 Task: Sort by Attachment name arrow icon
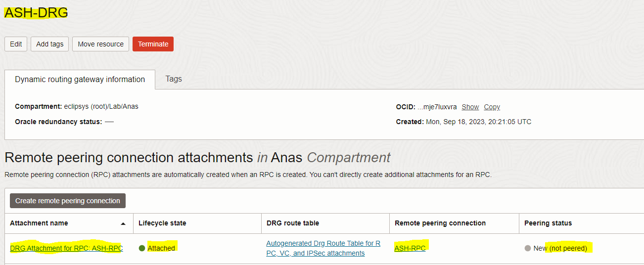123,223
